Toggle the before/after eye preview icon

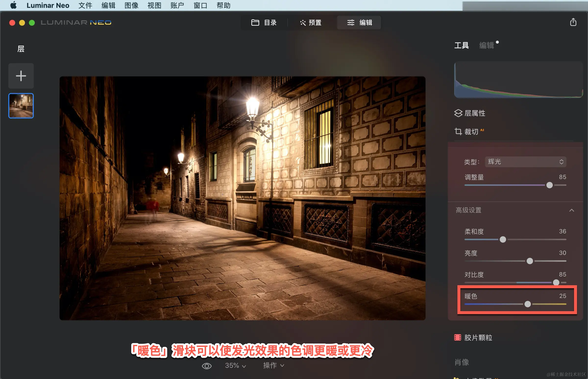point(207,366)
